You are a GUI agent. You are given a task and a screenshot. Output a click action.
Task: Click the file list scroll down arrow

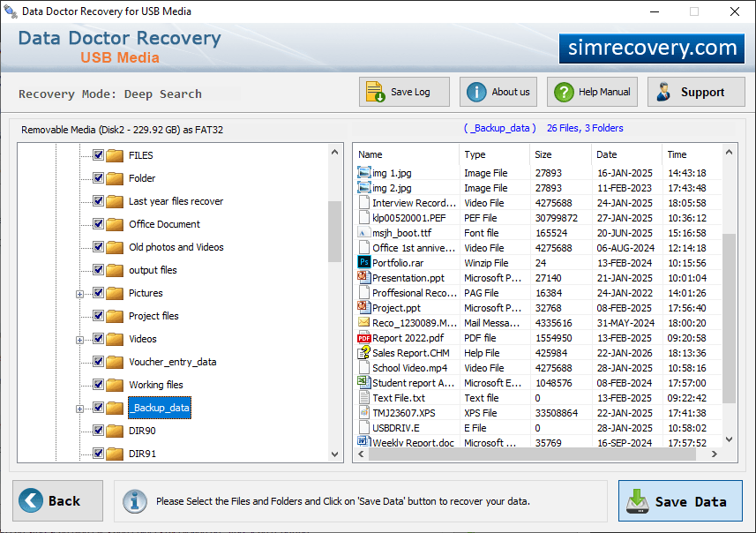(729, 439)
